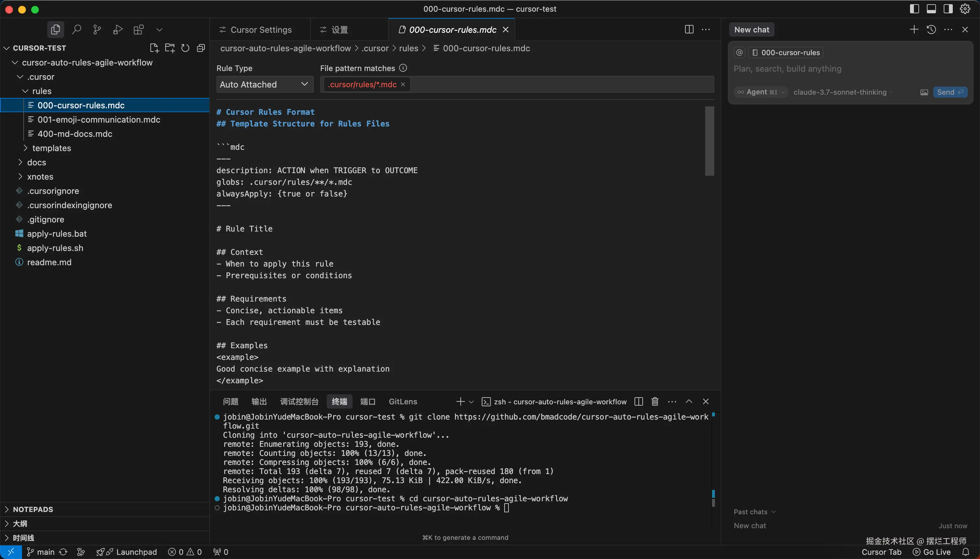980x559 pixels.
Task: Toggle the bottom panel layout button
Action: coord(931,9)
